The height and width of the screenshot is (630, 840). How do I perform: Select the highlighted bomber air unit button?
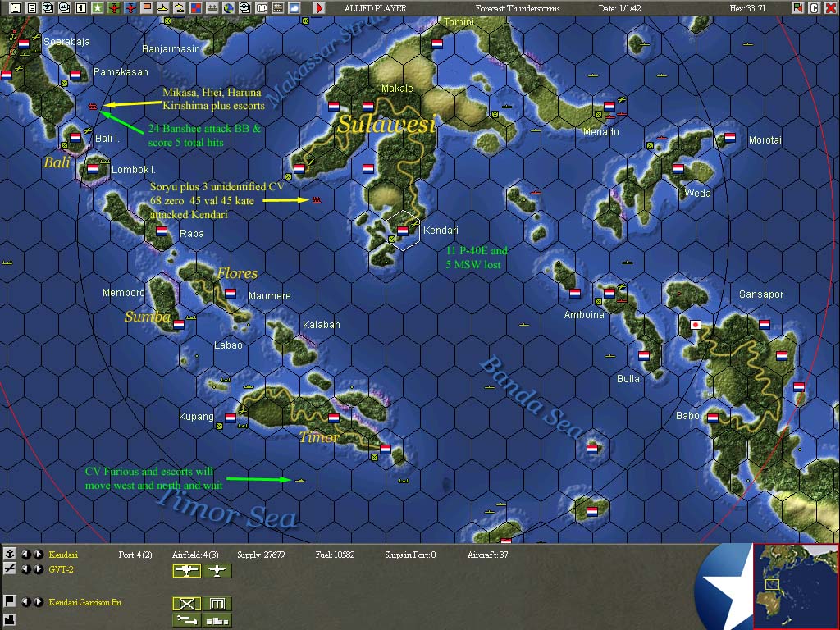(x=187, y=571)
